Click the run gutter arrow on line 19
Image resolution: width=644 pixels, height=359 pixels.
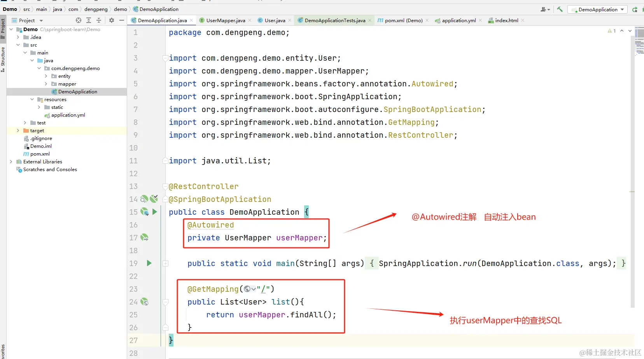click(x=149, y=263)
